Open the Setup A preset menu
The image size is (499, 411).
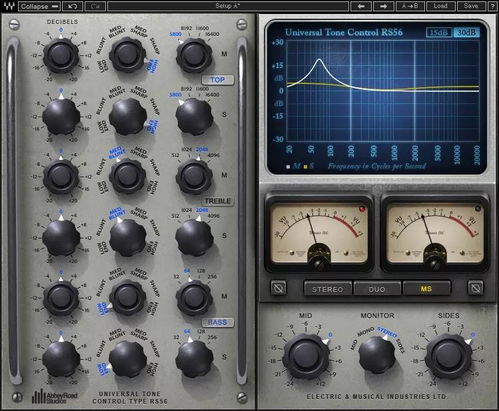point(228,6)
